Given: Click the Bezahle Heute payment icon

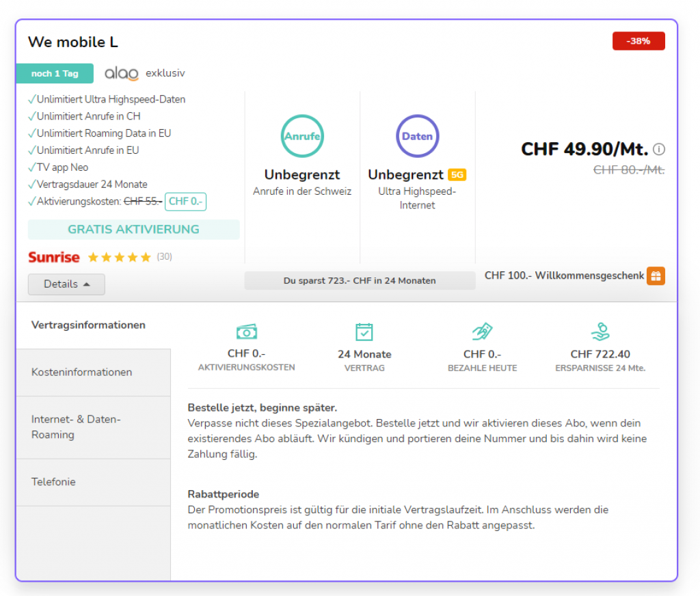Looking at the screenshot, I should pyautogui.click(x=482, y=332).
